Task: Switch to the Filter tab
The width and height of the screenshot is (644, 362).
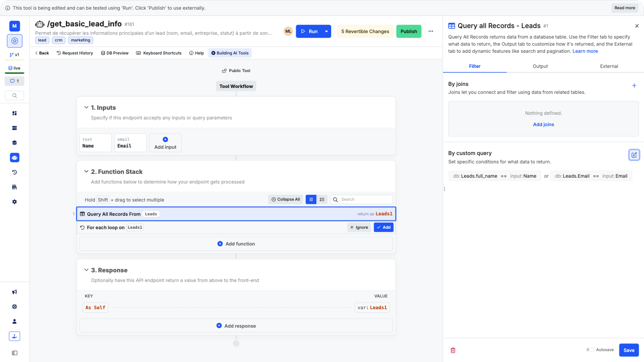Action: click(x=475, y=66)
